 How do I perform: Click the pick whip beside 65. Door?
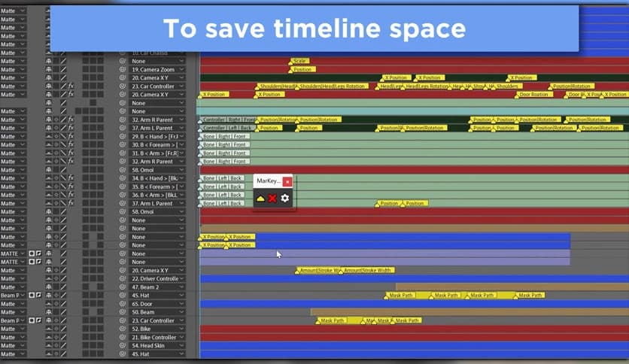123,304
